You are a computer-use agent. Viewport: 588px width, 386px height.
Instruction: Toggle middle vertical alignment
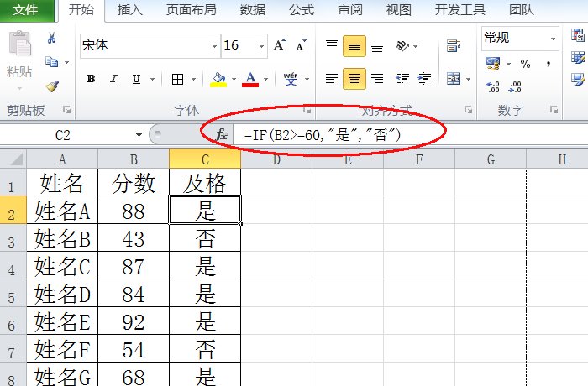pos(354,46)
